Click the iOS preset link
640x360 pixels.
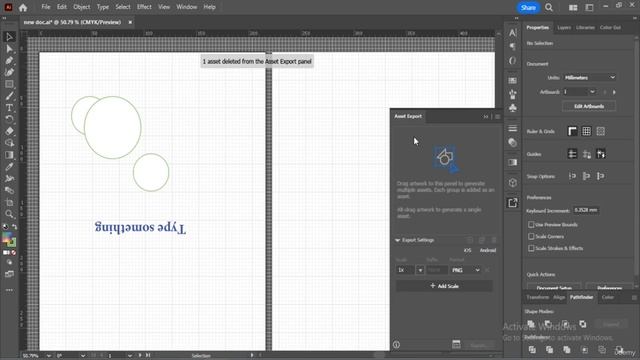467,251
